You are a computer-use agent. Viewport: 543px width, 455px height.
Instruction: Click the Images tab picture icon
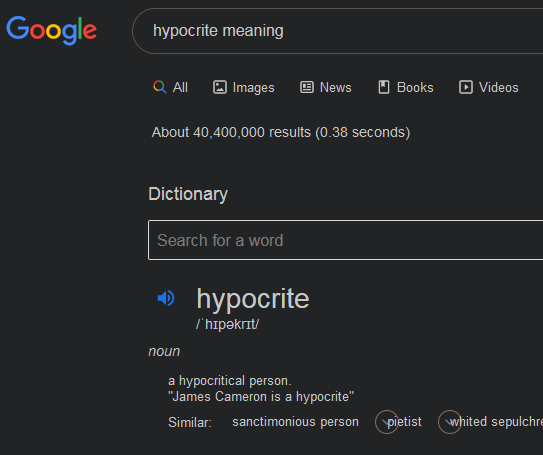[x=220, y=87]
